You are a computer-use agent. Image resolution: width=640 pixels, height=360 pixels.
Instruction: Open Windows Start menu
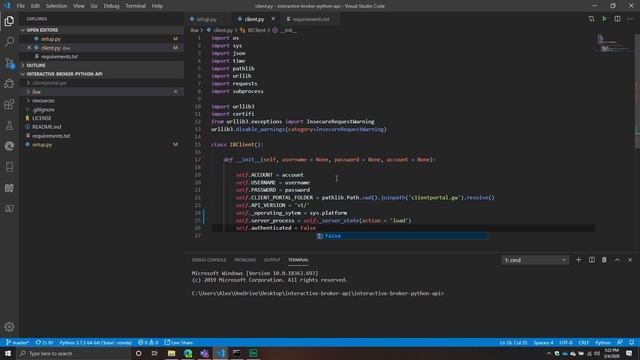pyautogui.click(x=8, y=353)
